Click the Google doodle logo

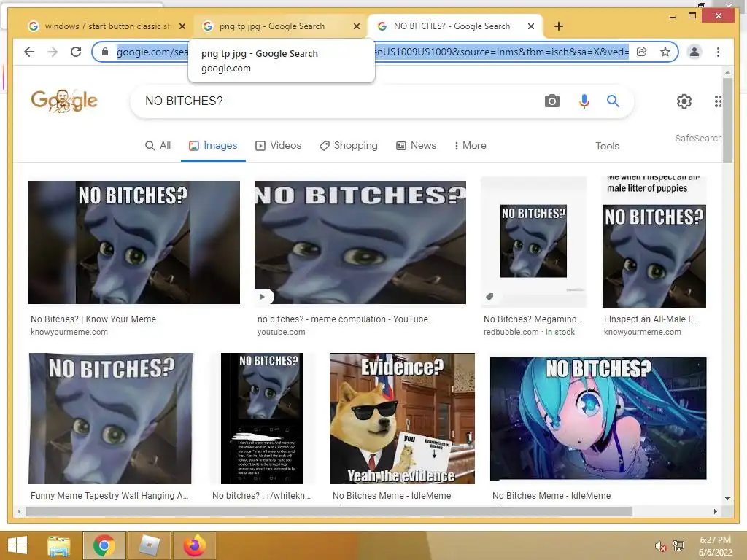pyautogui.click(x=64, y=101)
